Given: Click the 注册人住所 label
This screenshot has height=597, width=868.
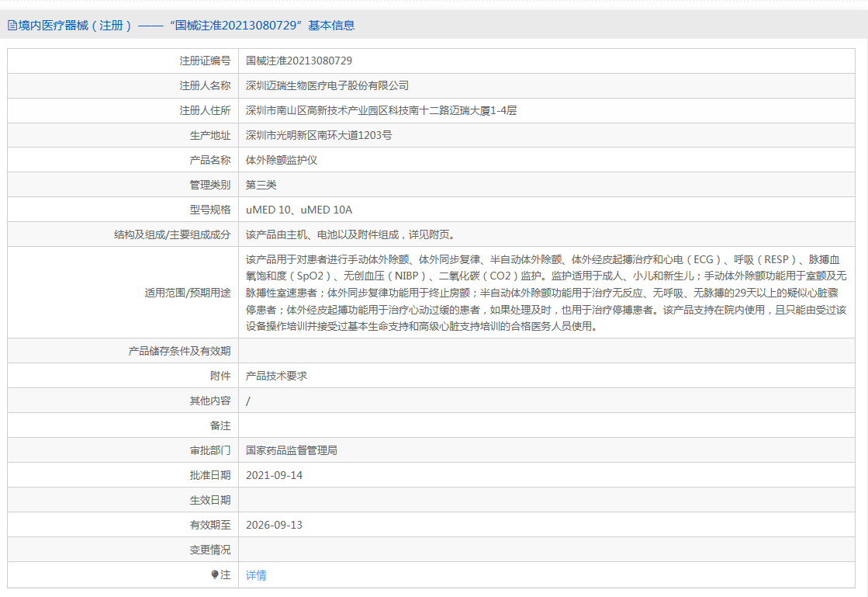Looking at the screenshot, I should [205, 111].
